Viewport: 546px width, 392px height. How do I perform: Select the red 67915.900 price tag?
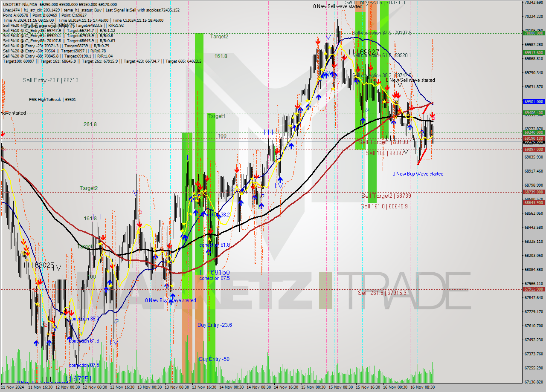[534, 289]
